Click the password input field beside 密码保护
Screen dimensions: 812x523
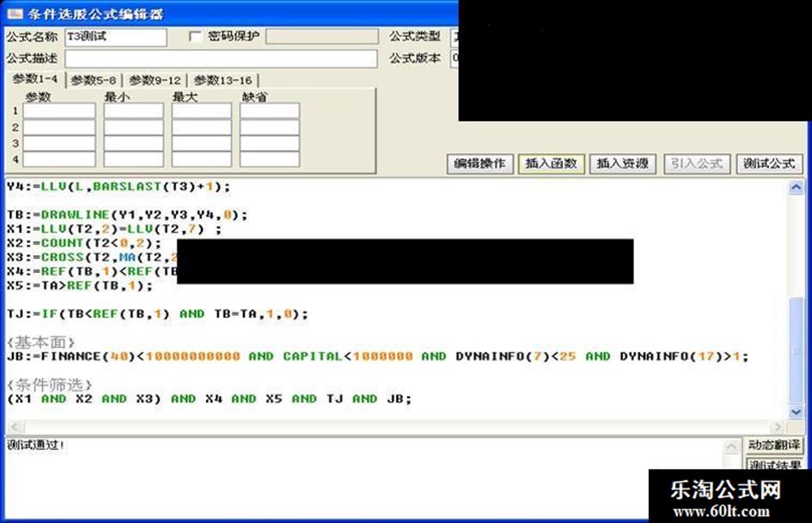coord(321,36)
